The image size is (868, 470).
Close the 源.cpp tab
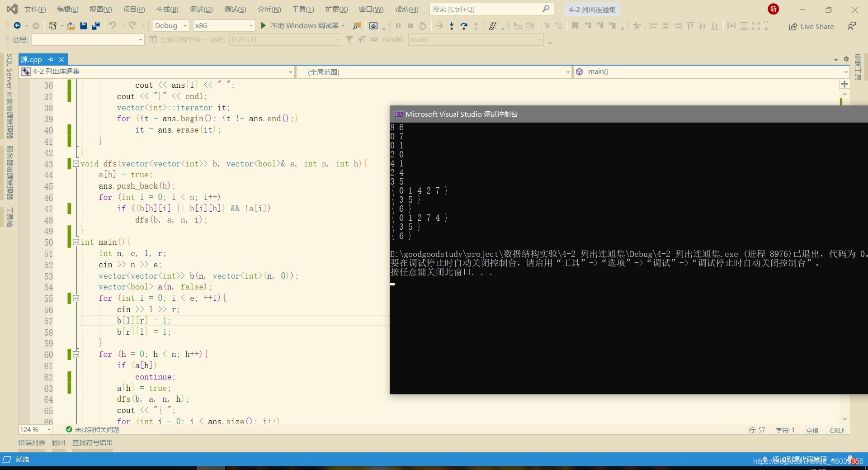tap(61, 59)
